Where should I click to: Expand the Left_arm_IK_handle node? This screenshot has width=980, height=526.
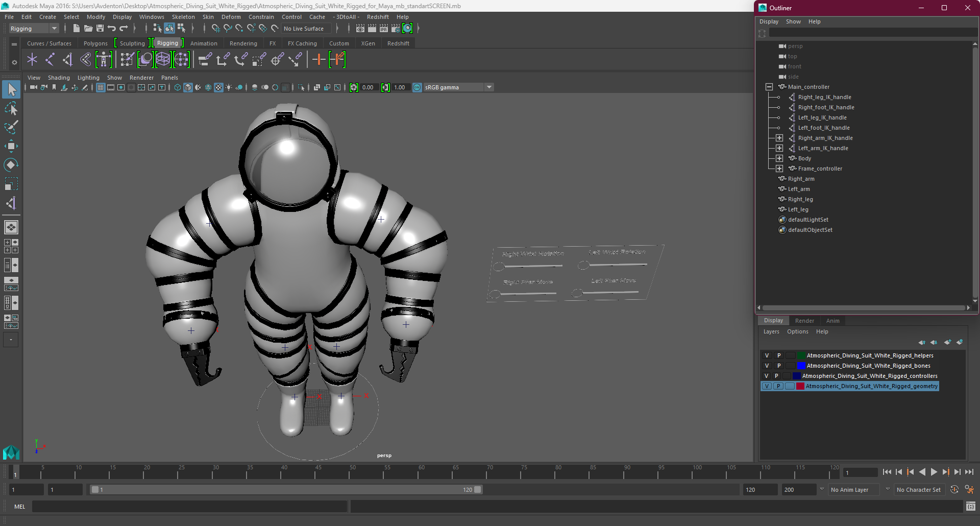click(779, 148)
